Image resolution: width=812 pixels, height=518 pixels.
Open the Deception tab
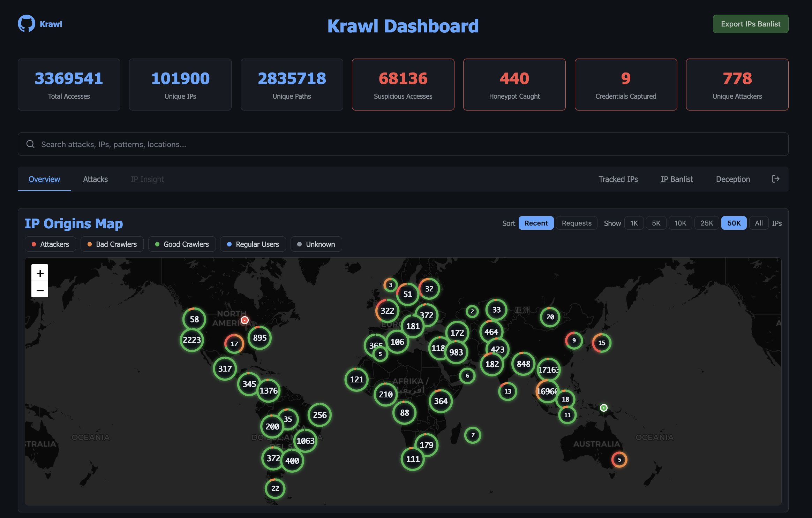pos(733,179)
